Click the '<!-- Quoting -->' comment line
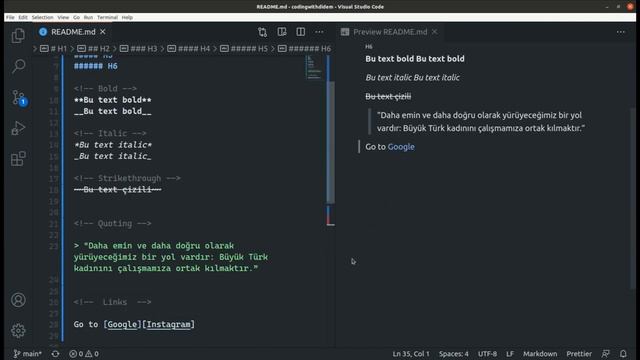The width and height of the screenshot is (640, 360). 113,224
